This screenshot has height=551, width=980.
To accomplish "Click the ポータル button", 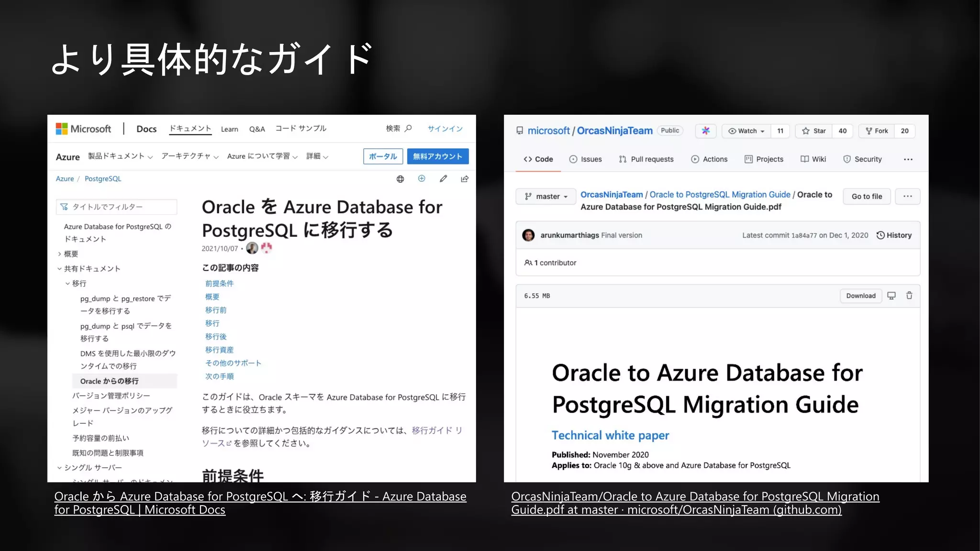I will (383, 156).
